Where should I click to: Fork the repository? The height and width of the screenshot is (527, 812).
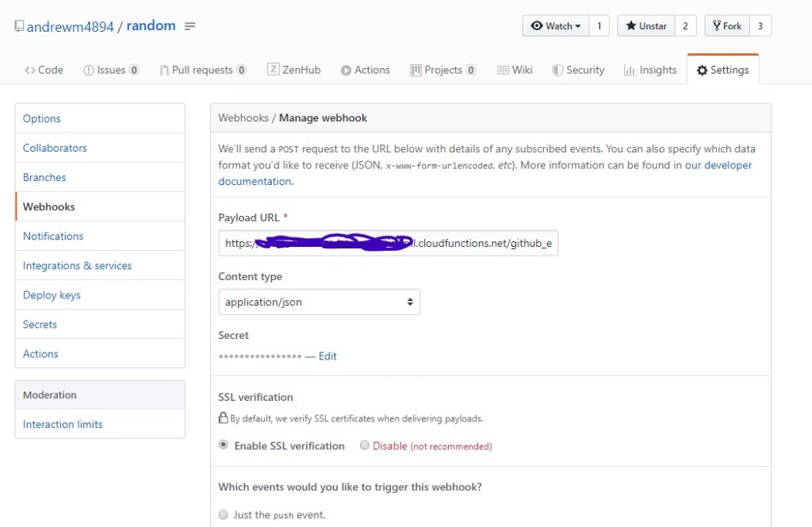tap(727, 26)
